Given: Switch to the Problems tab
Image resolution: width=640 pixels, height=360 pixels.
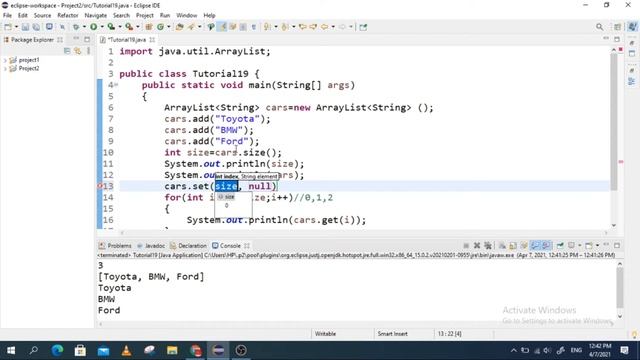Looking at the screenshot, I should click(x=115, y=246).
